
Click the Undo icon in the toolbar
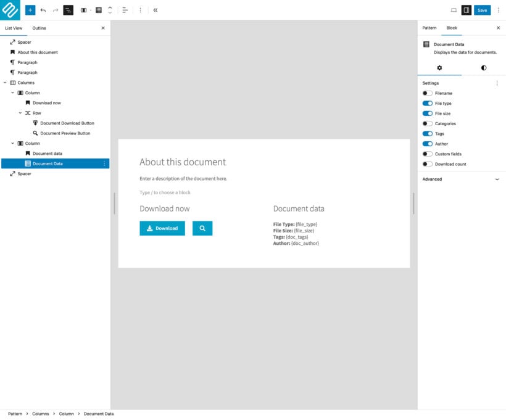click(42, 10)
